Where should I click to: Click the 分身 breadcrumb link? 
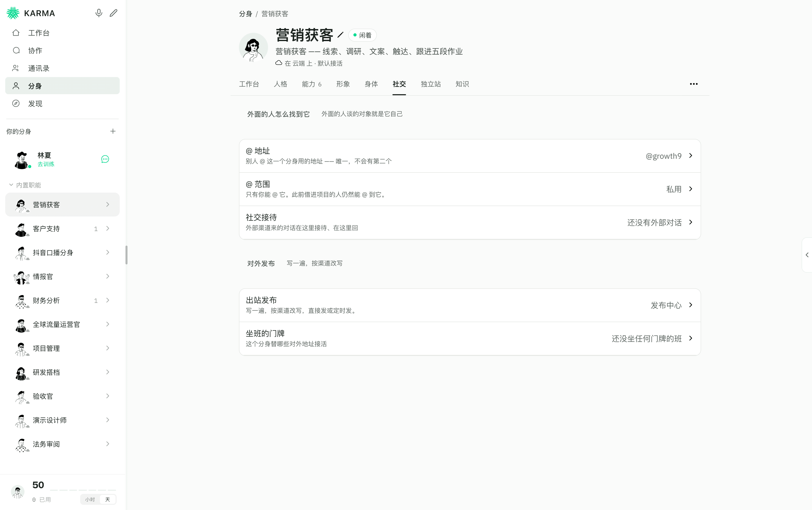click(245, 14)
